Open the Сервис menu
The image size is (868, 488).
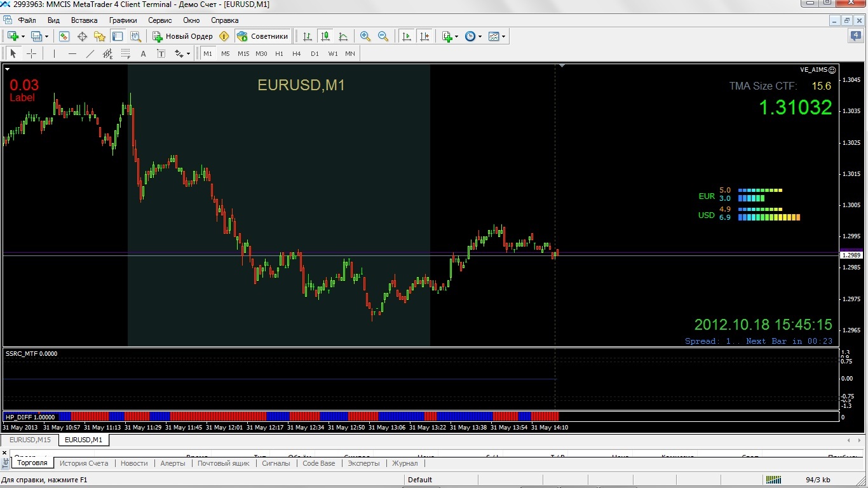160,20
